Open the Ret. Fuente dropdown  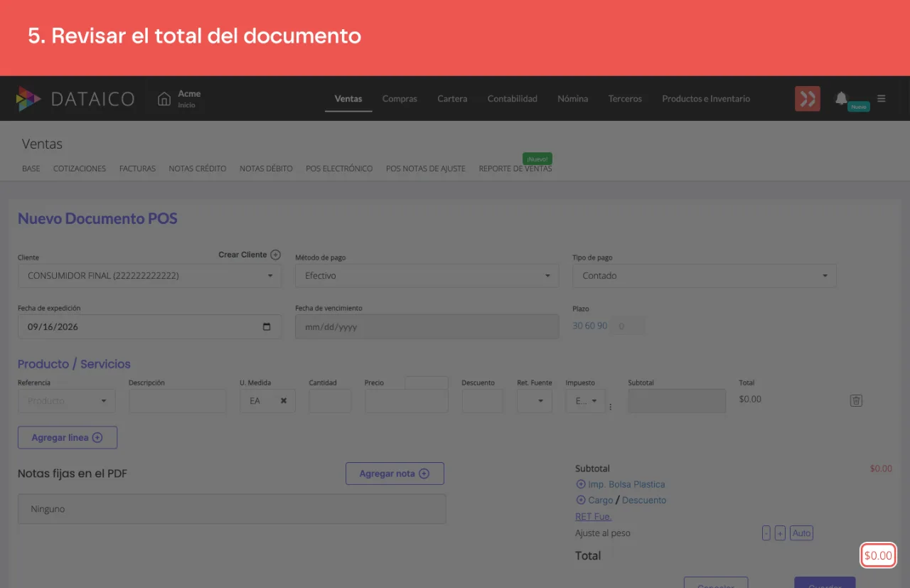[x=535, y=401]
